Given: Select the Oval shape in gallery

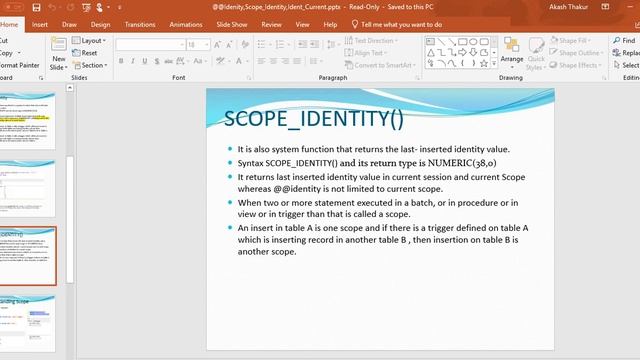Looking at the screenshot, I should [x=473, y=42].
